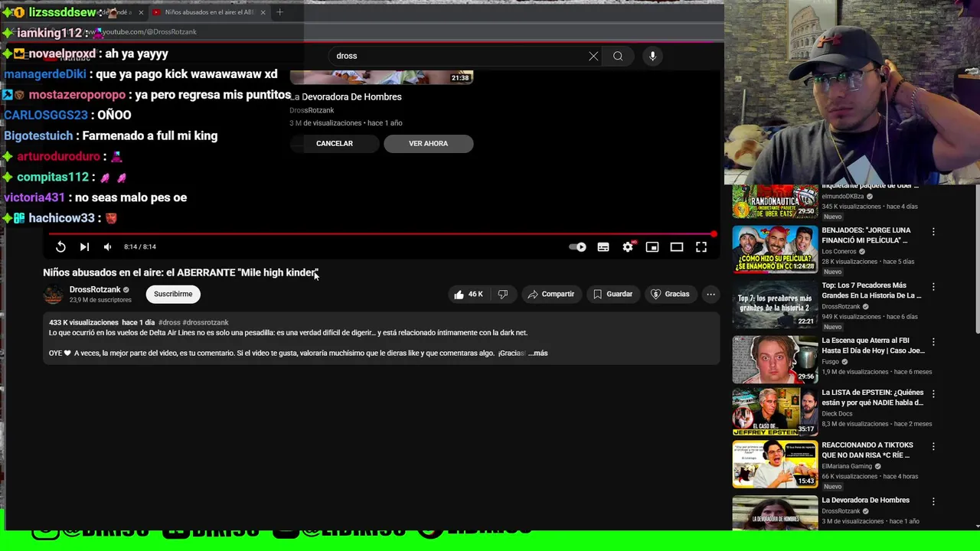This screenshot has width=980, height=551.
Task: Click the Guardar save button
Action: coord(612,294)
